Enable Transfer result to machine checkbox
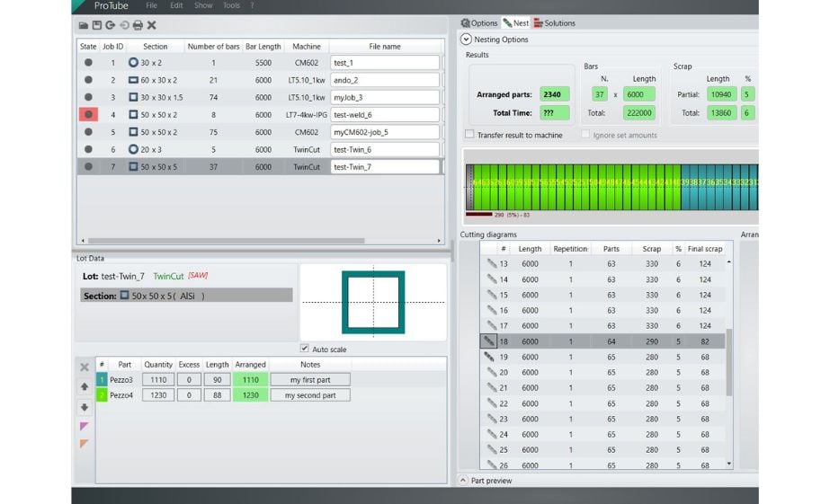 tap(469, 135)
